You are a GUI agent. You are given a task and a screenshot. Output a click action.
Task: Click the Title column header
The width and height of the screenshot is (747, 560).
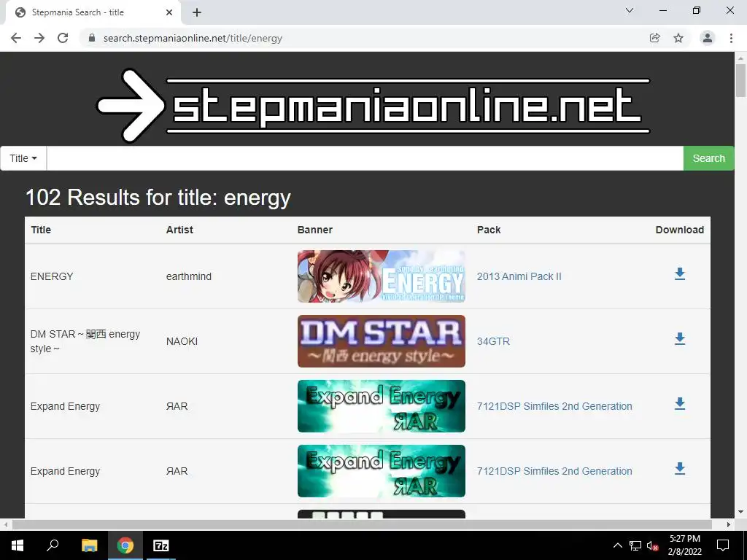pos(41,230)
